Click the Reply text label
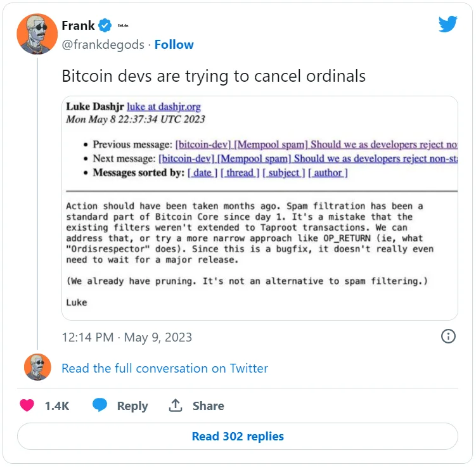 (132, 406)
